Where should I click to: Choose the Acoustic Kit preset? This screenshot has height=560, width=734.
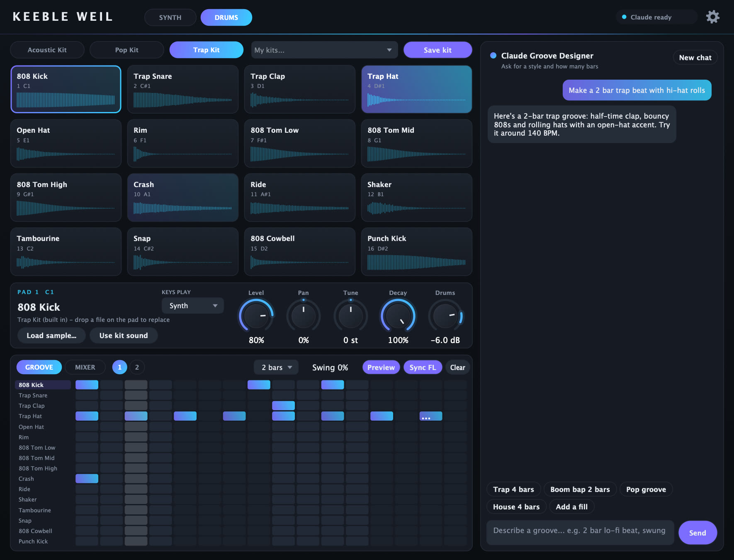click(x=47, y=50)
